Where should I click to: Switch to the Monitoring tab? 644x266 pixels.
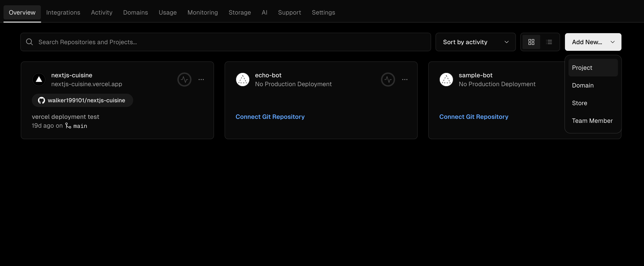tap(203, 12)
